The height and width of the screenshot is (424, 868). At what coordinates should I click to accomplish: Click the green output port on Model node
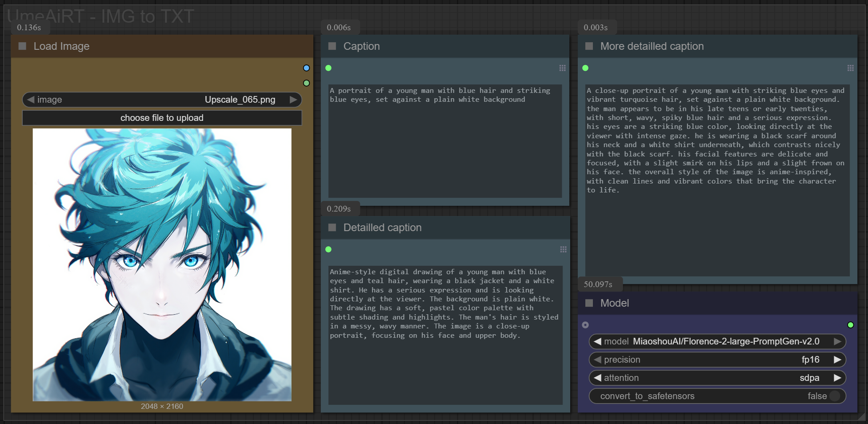(850, 325)
